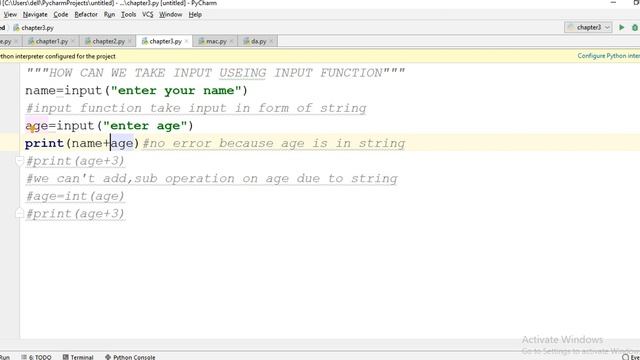
Task: Open the Tools menu
Action: (129, 14)
